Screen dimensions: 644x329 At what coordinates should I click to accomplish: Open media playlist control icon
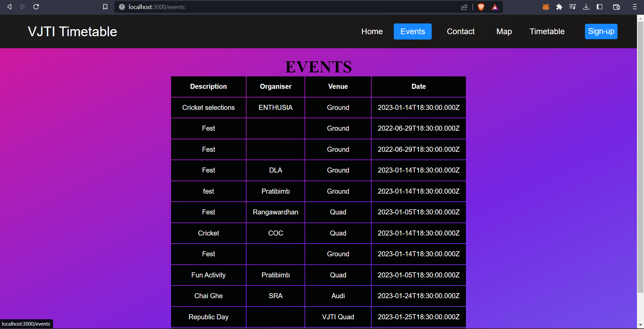click(x=573, y=7)
